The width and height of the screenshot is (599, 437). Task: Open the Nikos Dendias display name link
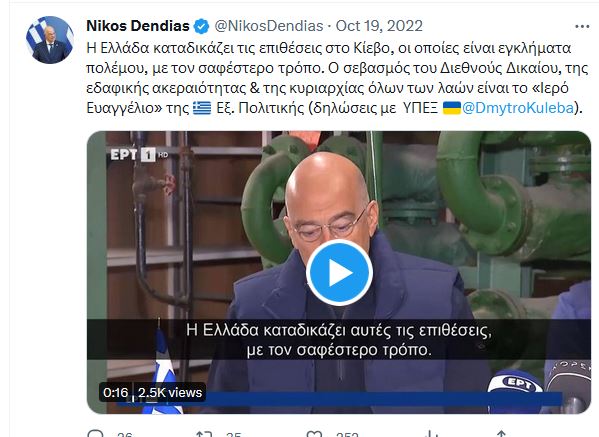tap(138, 26)
